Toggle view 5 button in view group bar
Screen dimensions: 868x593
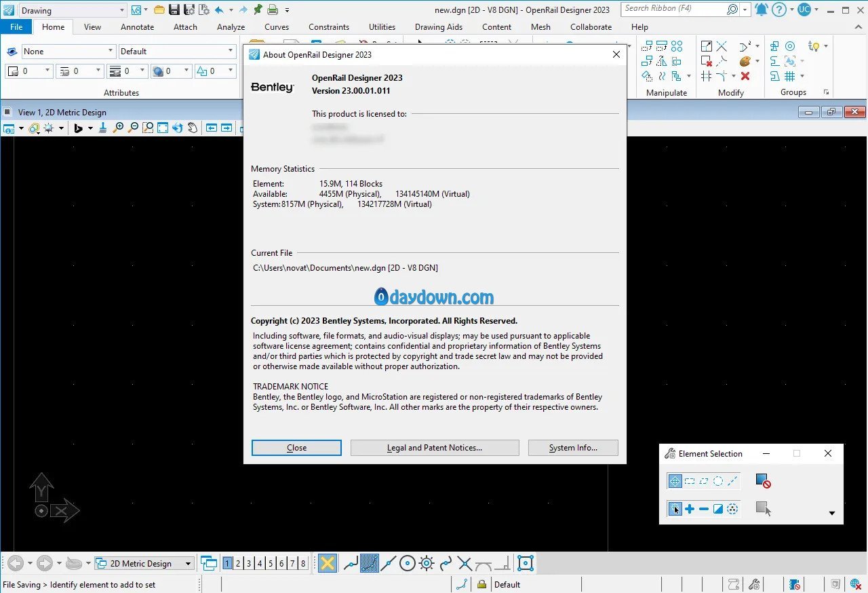(x=271, y=563)
